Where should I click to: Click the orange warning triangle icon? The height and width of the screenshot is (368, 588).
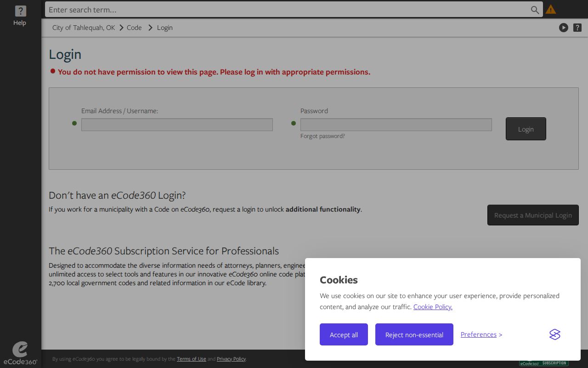tap(550, 9)
